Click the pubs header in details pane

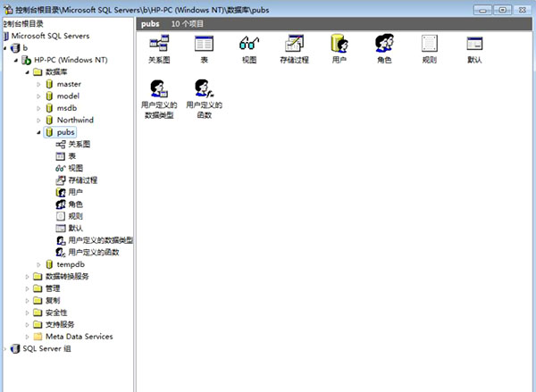(150, 24)
